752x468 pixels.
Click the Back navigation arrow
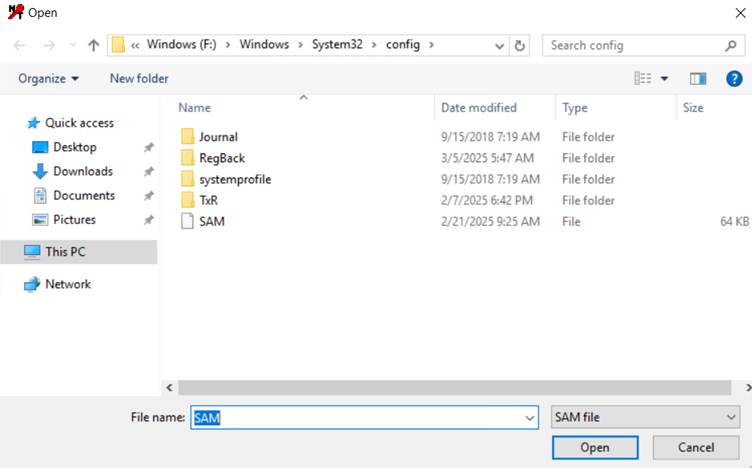[19, 46]
